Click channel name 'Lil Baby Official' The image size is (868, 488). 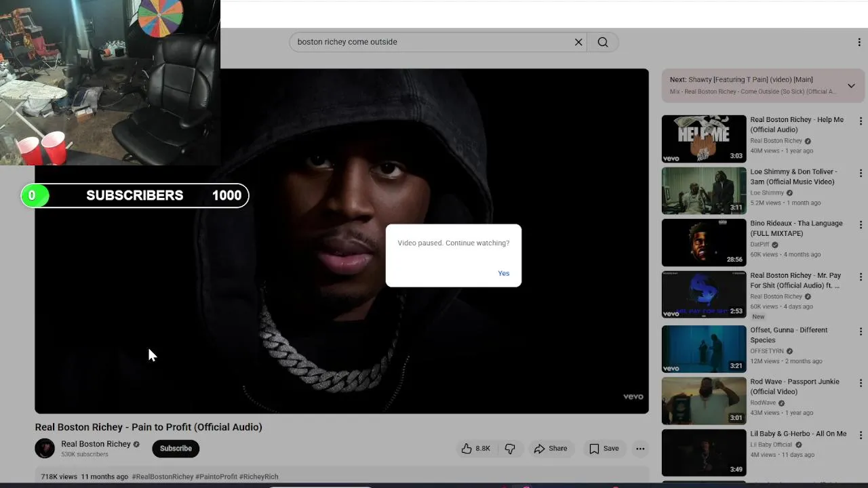[771, 445]
